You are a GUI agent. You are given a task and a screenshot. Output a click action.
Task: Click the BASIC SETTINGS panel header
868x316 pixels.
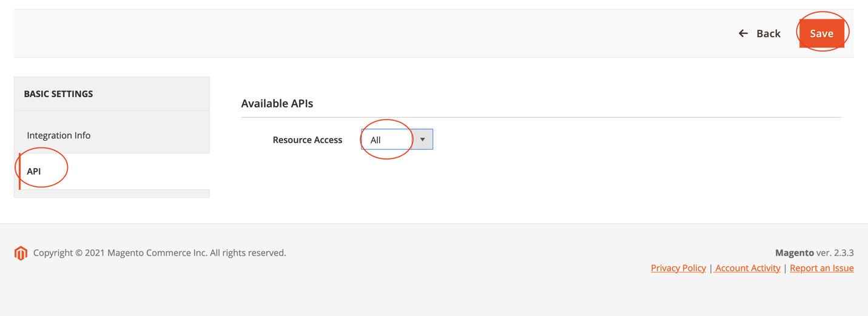point(58,94)
